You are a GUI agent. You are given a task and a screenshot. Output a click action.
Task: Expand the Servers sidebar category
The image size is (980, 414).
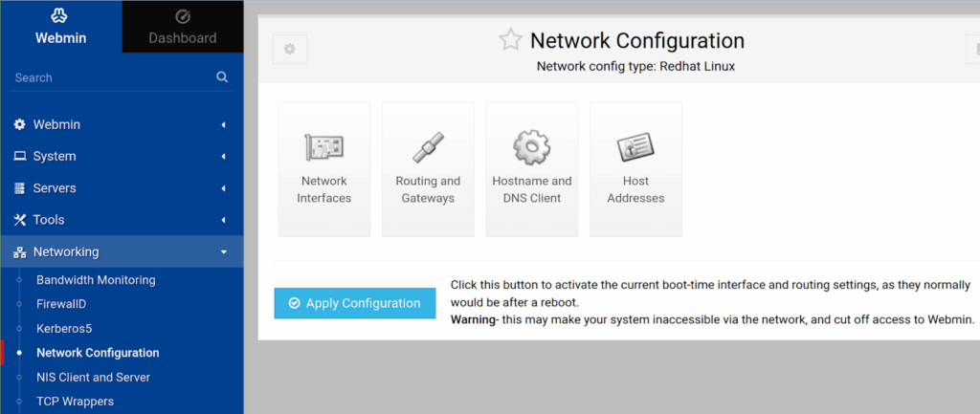tap(122, 188)
